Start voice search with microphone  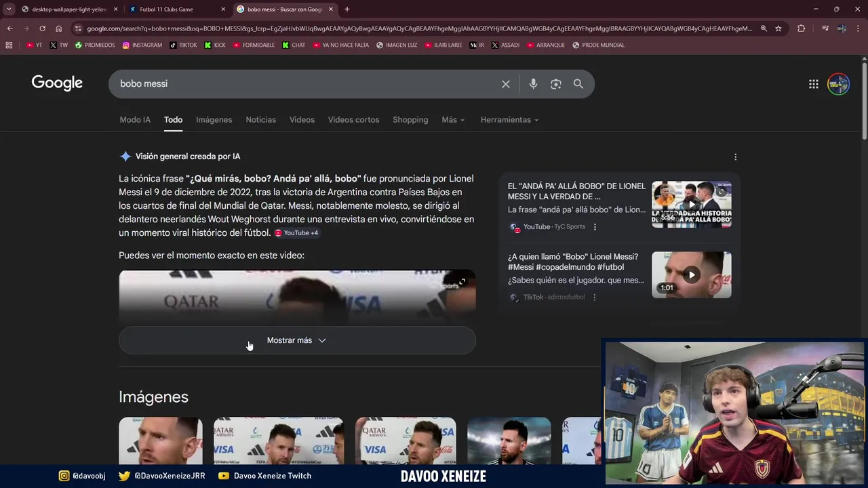[533, 84]
